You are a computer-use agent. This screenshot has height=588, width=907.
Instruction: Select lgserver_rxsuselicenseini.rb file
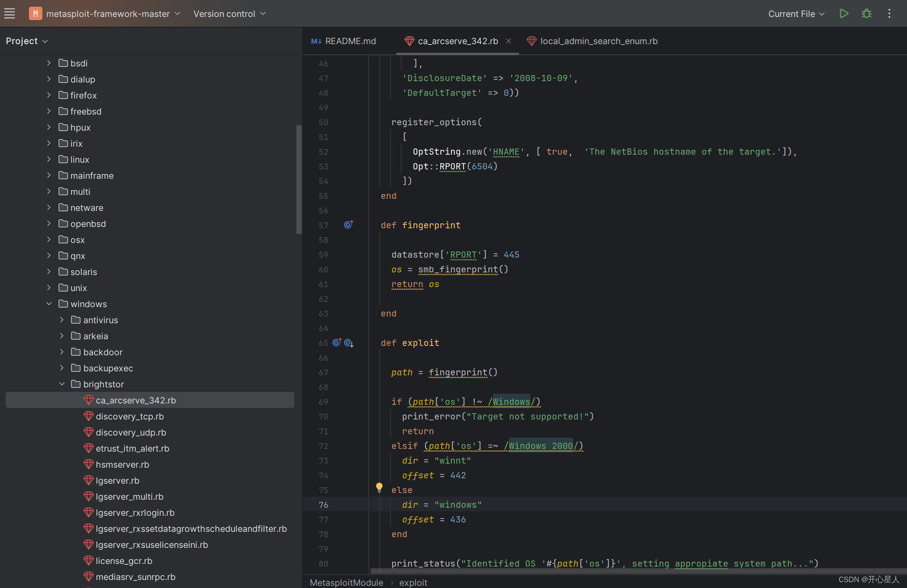pos(152,544)
